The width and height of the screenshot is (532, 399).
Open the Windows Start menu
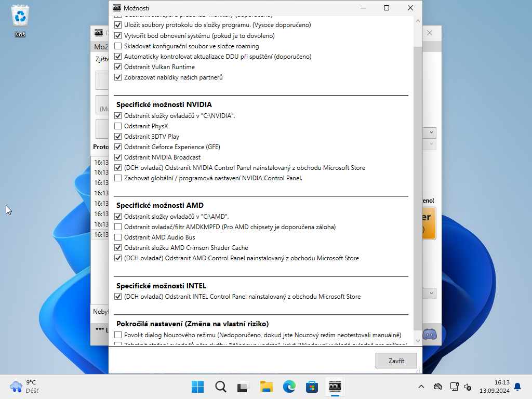click(197, 387)
